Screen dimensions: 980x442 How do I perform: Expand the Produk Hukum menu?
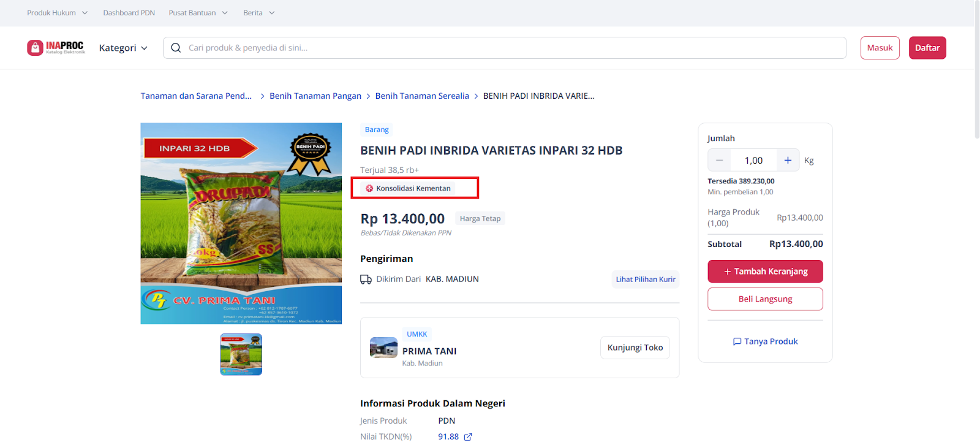pyautogui.click(x=58, y=13)
